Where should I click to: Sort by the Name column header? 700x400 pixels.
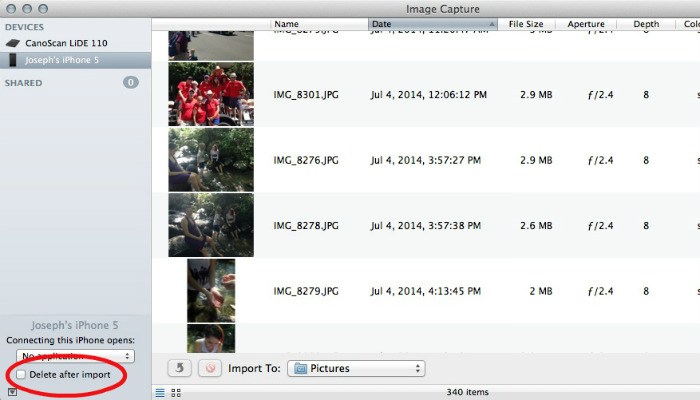coord(319,24)
